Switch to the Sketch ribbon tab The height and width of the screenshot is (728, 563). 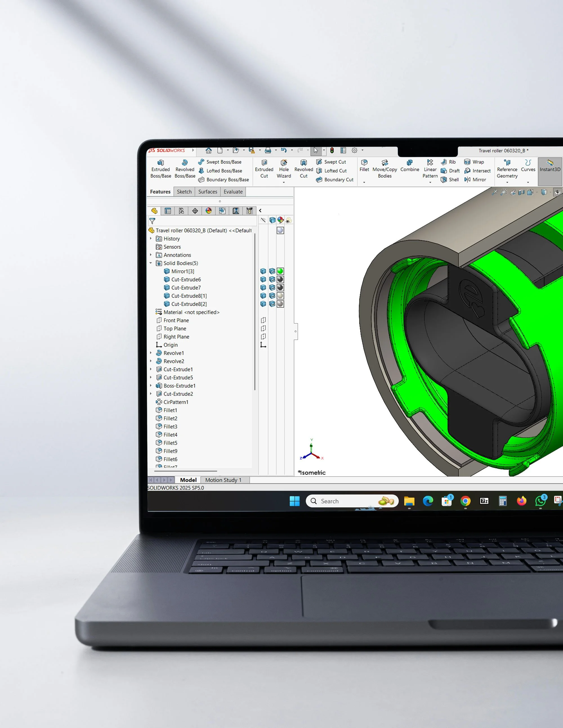point(184,192)
